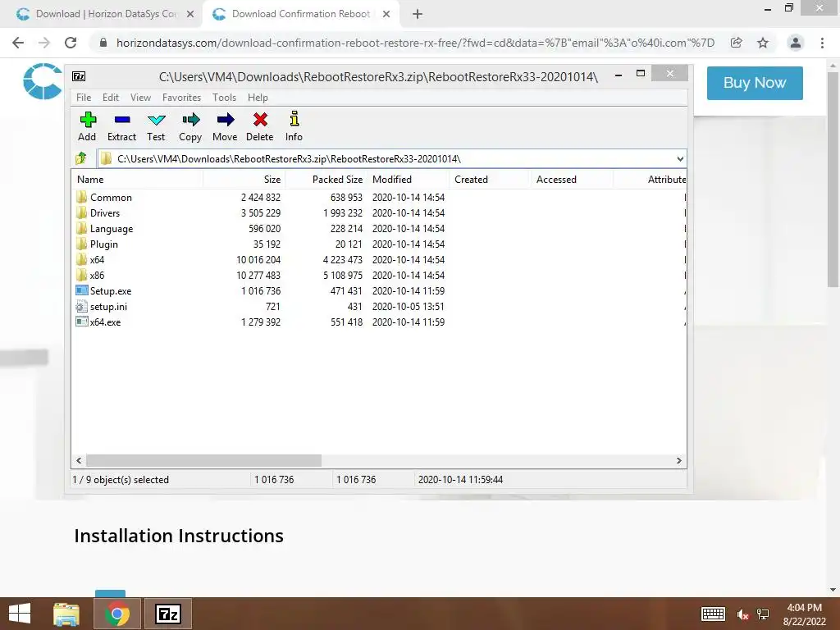Open the View menu in 7-Zip
Screen dimensions: 840x630
[140, 98]
